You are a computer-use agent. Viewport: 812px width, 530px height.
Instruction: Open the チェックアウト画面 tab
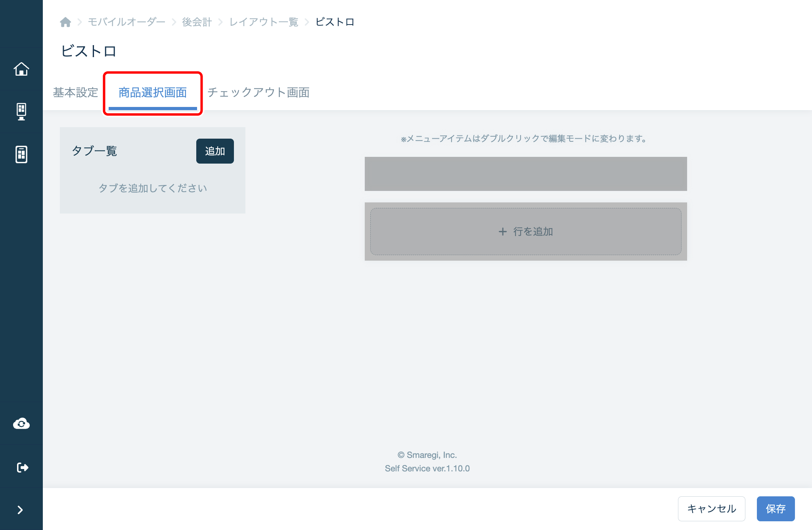click(x=259, y=92)
